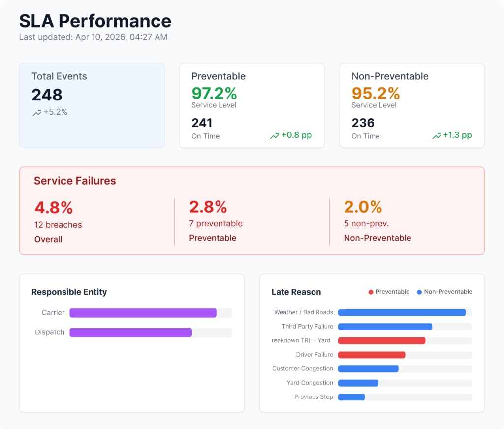The height and width of the screenshot is (429, 504).
Task: Click the 'Driver Failure' label
Action: coord(315,355)
